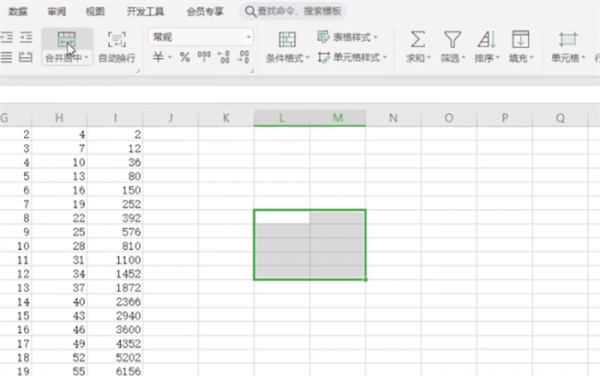Open the 开发工具 ribbon tab

click(145, 11)
